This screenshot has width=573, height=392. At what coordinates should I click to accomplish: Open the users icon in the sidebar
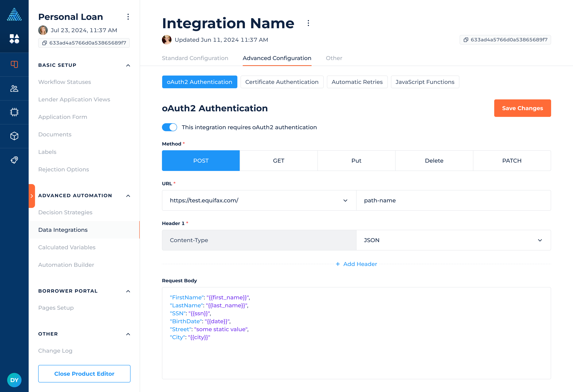14,88
